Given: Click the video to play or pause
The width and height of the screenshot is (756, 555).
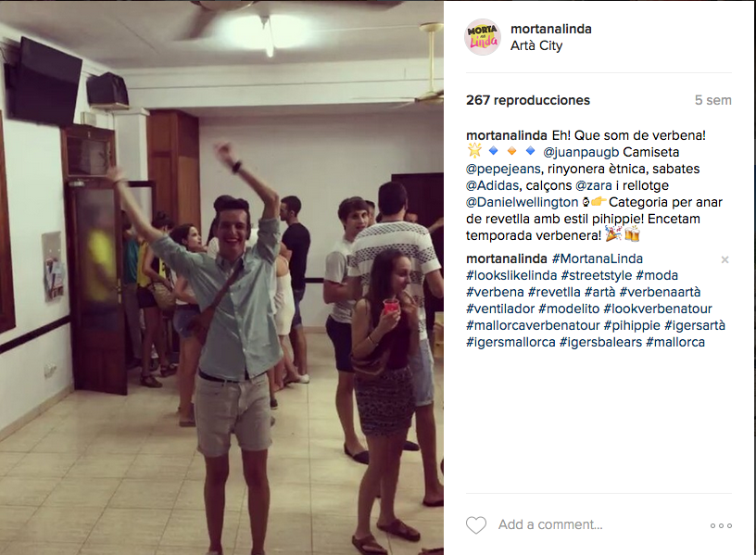Looking at the screenshot, I should coord(221,277).
